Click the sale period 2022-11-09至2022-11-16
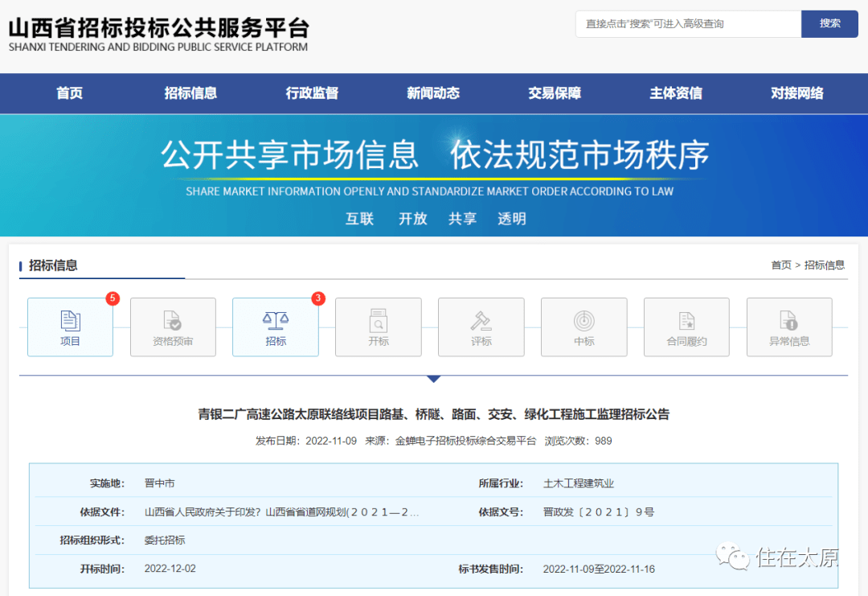This screenshot has height=596, width=868. pos(599,569)
